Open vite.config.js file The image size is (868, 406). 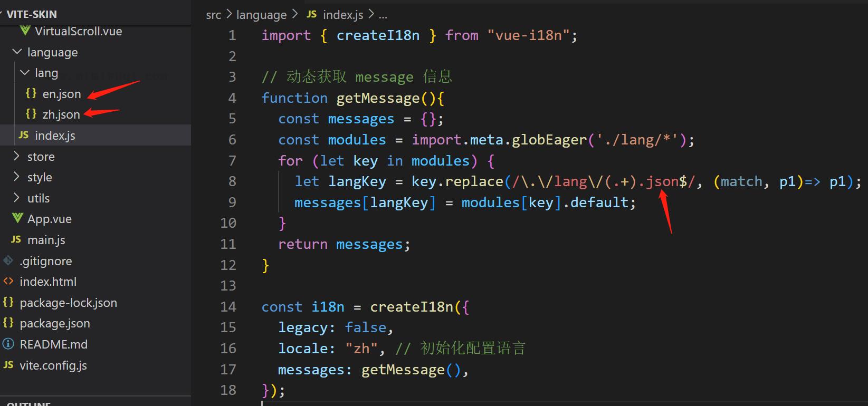point(53,365)
